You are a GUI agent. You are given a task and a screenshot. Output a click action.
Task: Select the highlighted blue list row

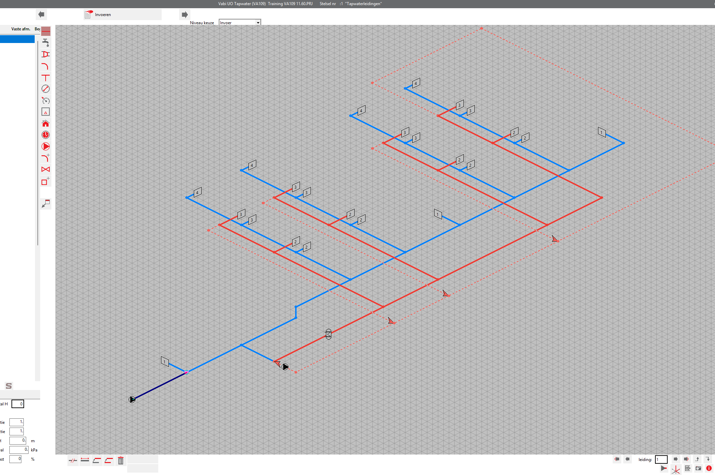point(17,39)
